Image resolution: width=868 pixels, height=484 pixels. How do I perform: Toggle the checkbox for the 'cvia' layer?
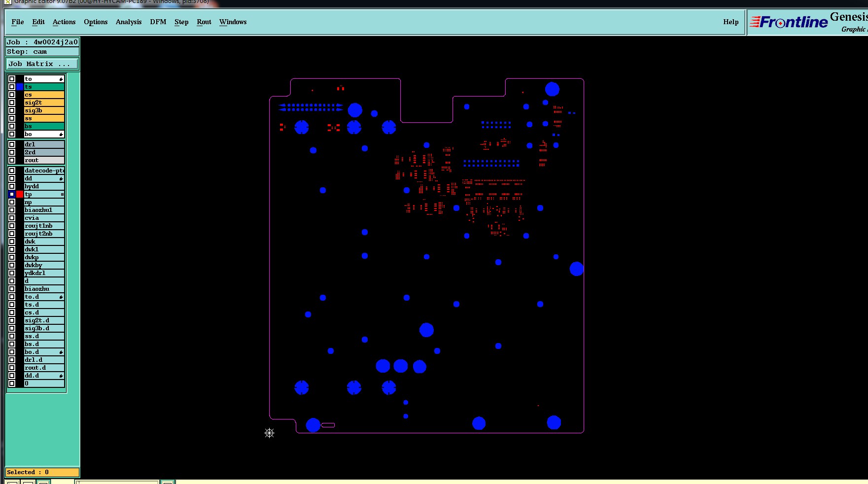point(12,218)
